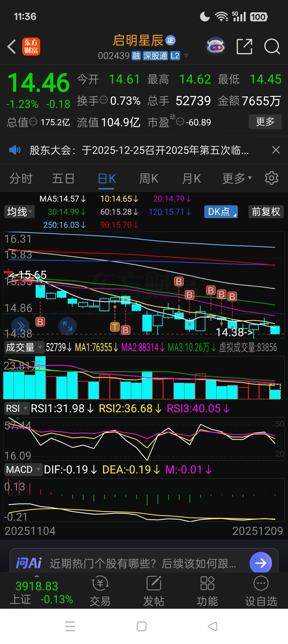Switch to the 月K tab
Screen dimensions: 288x644
pyautogui.click(x=191, y=178)
